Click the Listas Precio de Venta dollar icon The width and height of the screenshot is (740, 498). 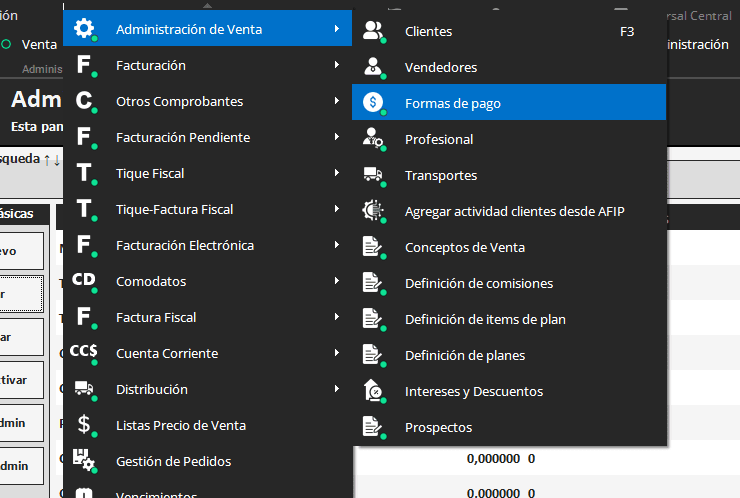point(85,425)
